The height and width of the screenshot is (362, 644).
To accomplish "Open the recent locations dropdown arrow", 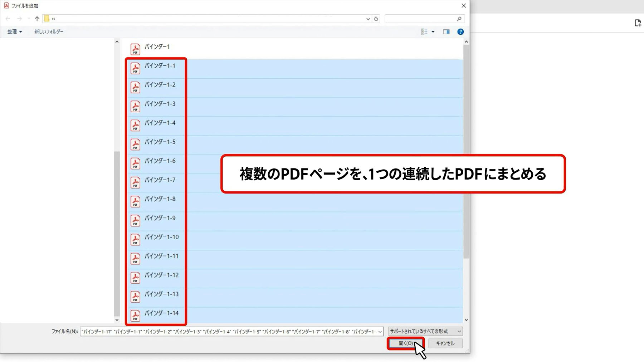I will 29,19.
